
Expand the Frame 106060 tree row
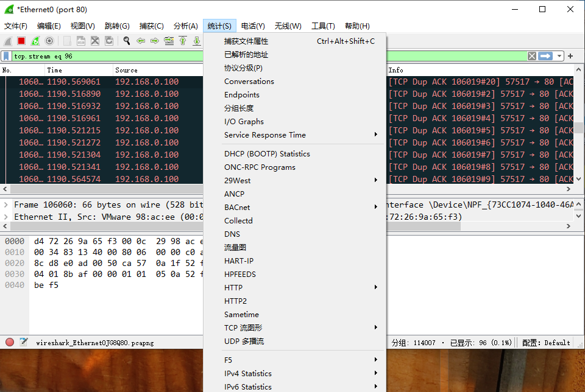[5, 205]
